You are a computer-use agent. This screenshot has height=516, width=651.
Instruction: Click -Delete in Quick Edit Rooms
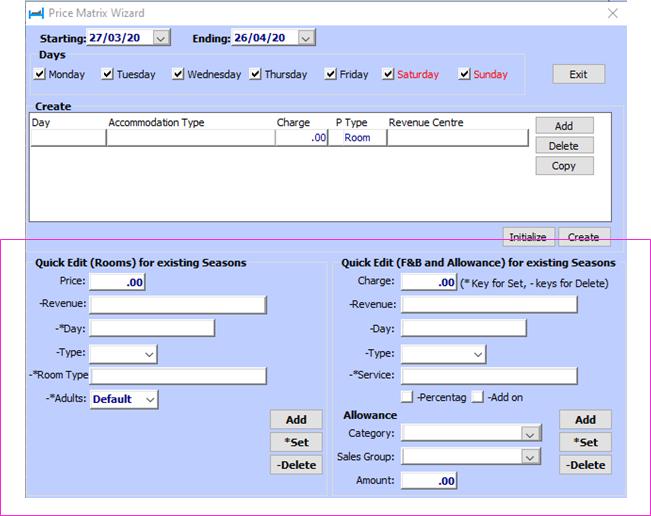296,465
